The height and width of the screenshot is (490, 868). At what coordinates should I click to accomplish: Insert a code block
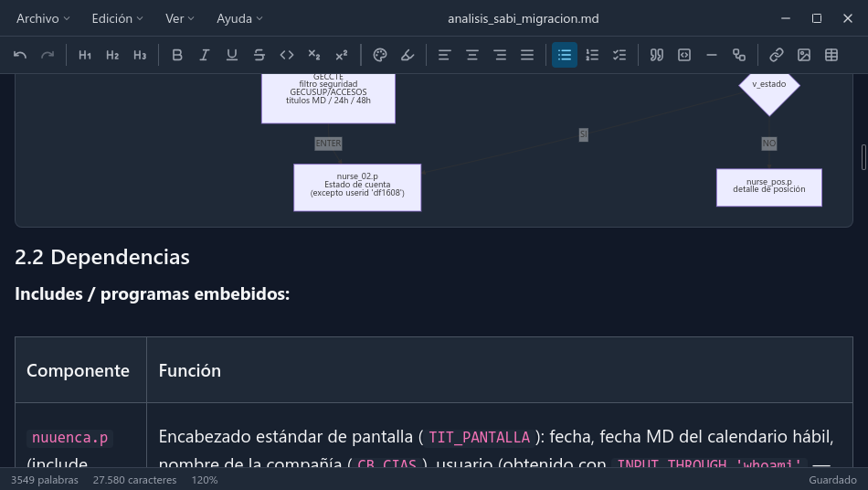[684, 55]
